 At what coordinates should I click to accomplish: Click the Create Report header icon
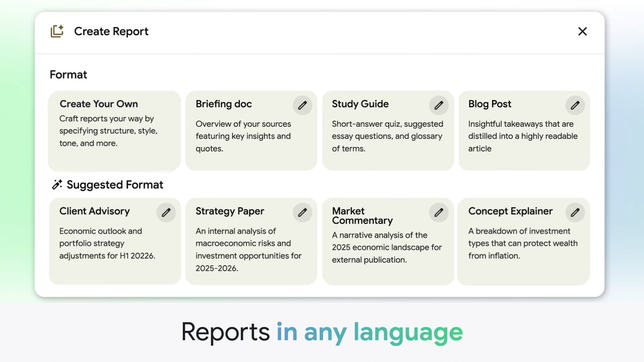pyautogui.click(x=57, y=31)
